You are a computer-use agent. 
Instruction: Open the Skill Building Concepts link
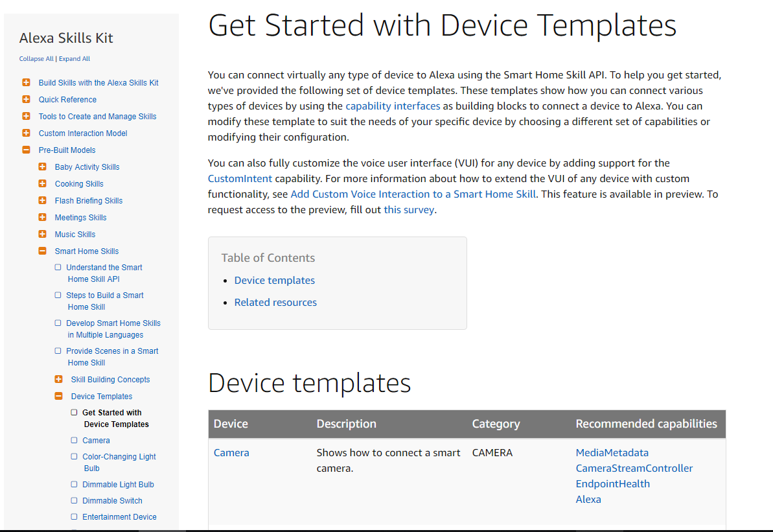(110, 380)
